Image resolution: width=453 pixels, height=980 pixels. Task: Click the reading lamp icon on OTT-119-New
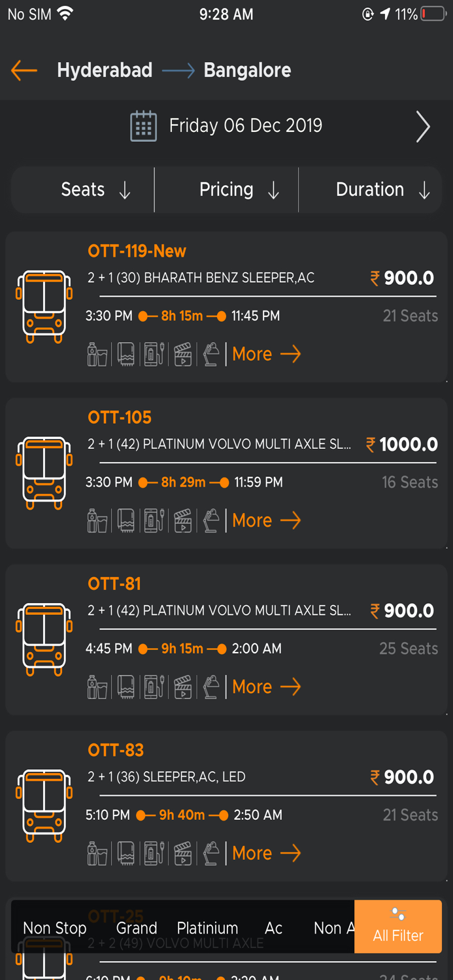[x=210, y=354]
